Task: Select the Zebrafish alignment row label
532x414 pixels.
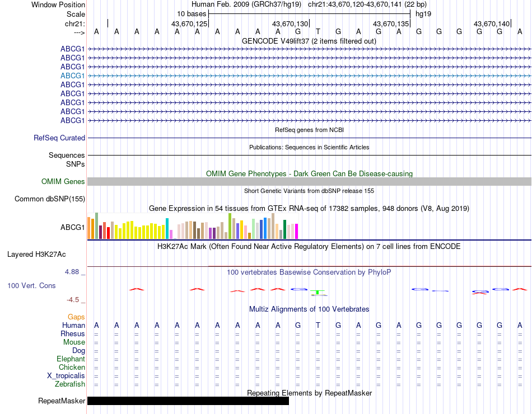Action: [70, 384]
